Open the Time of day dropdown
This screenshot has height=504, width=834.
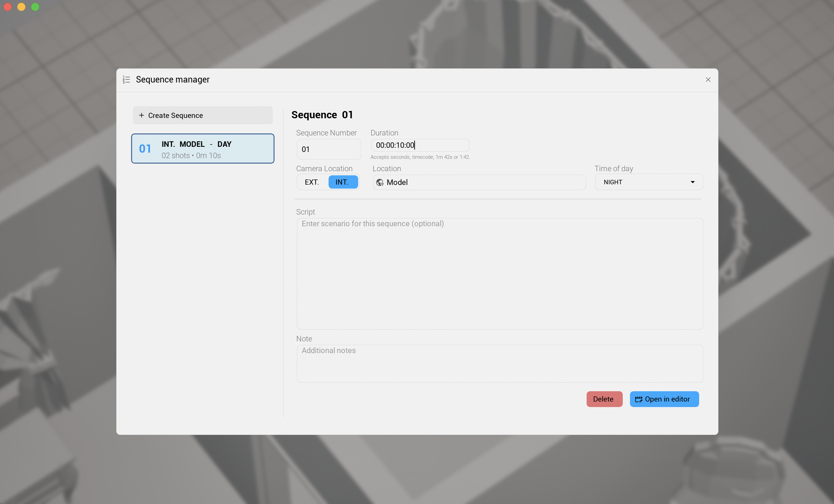[649, 182]
